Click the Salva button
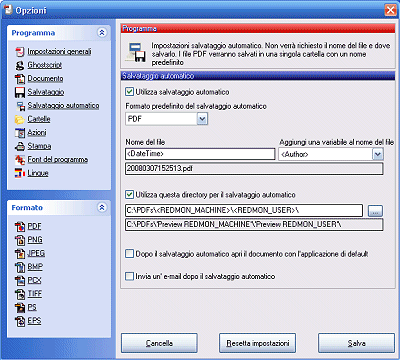The height and width of the screenshot is (360, 400). (x=356, y=343)
